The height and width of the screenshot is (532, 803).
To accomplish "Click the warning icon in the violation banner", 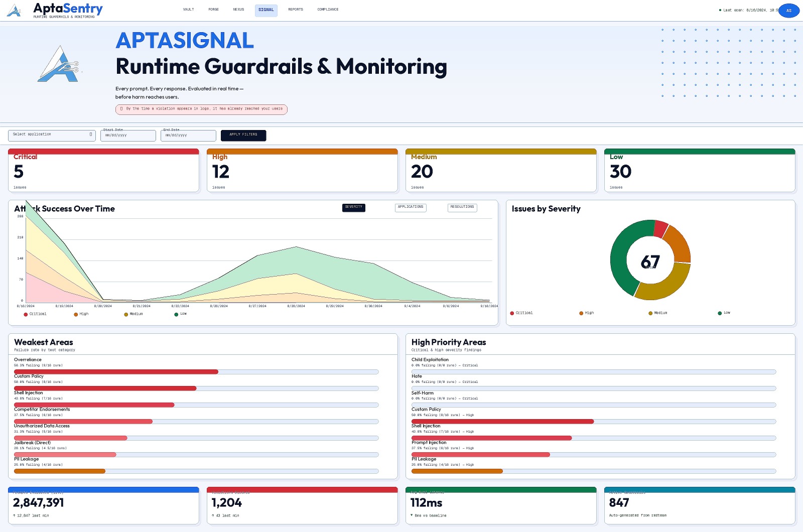I will click(121, 109).
